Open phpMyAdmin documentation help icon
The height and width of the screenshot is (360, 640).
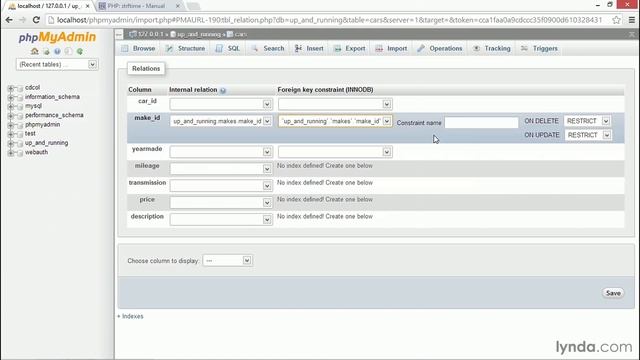[57, 51]
